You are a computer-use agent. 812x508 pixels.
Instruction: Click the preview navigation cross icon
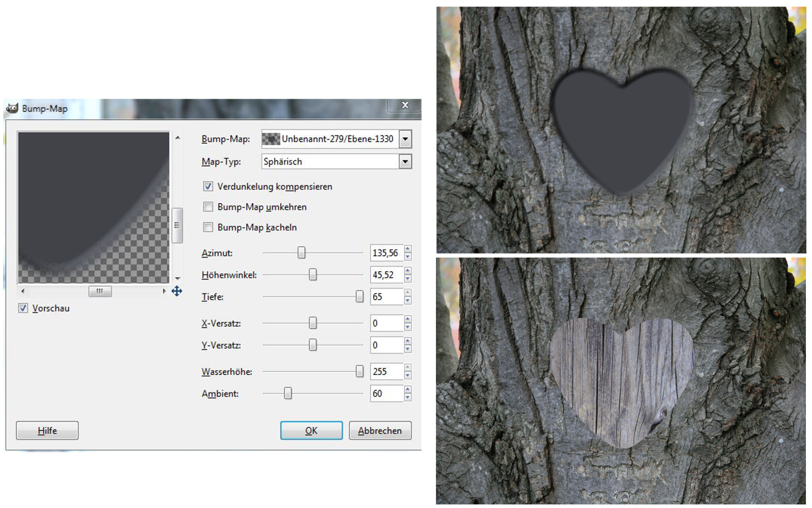177,291
